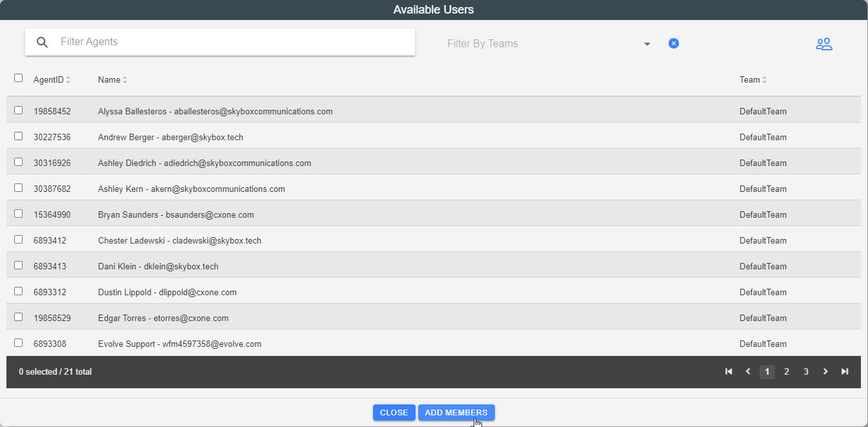Viewport: 868px width, 427px height.
Task: Clear the team filter with the blue X icon
Action: pyautogui.click(x=673, y=43)
